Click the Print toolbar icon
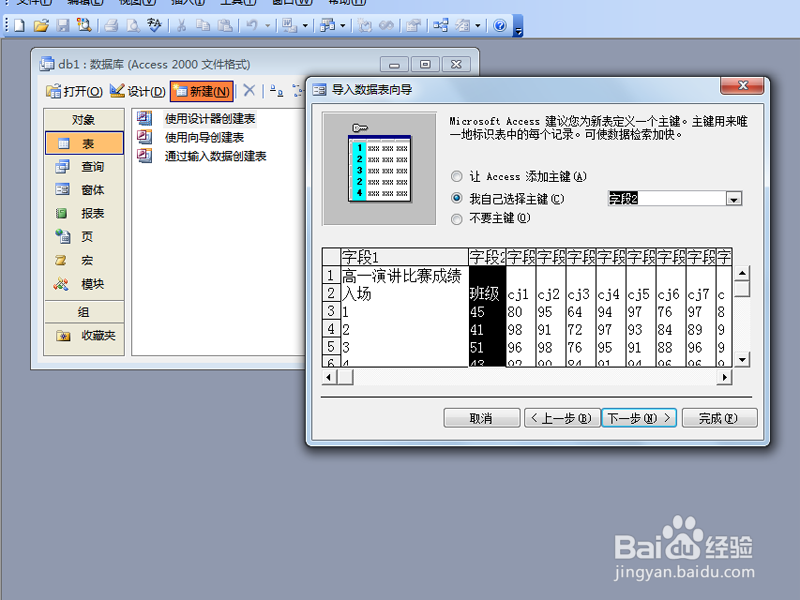800x600 pixels. [x=111, y=25]
